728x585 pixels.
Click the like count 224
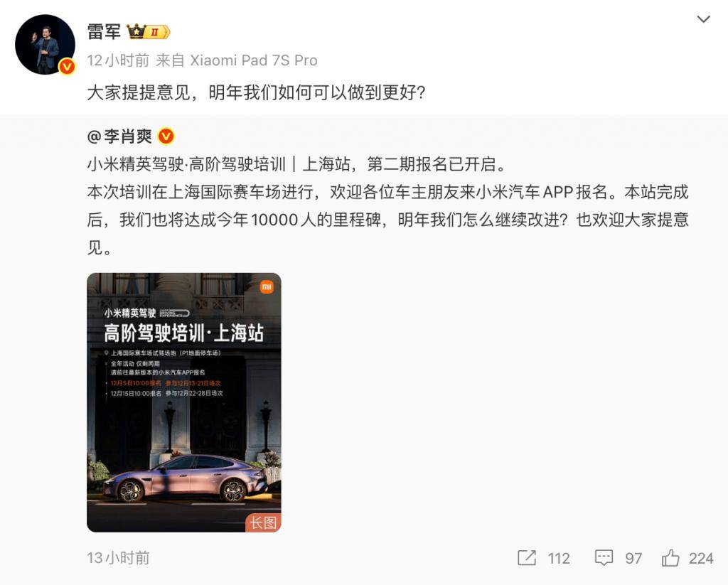coord(701,558)
